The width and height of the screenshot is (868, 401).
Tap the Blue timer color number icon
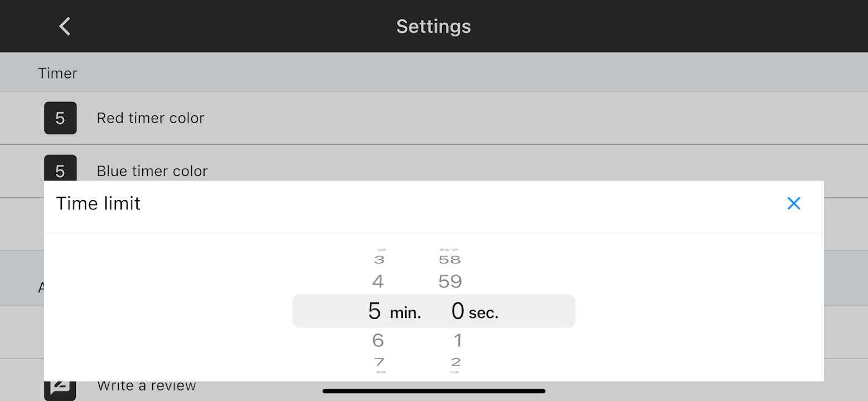click(60, 168)
